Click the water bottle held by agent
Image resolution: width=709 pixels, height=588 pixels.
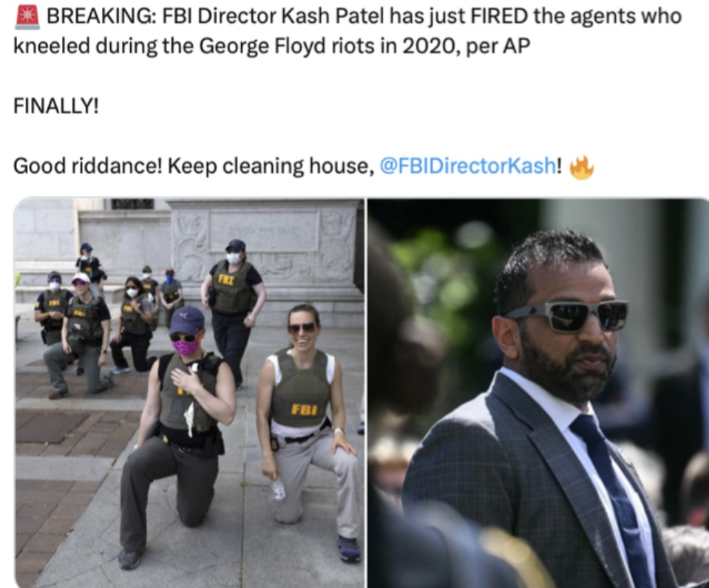pos(277,488)
